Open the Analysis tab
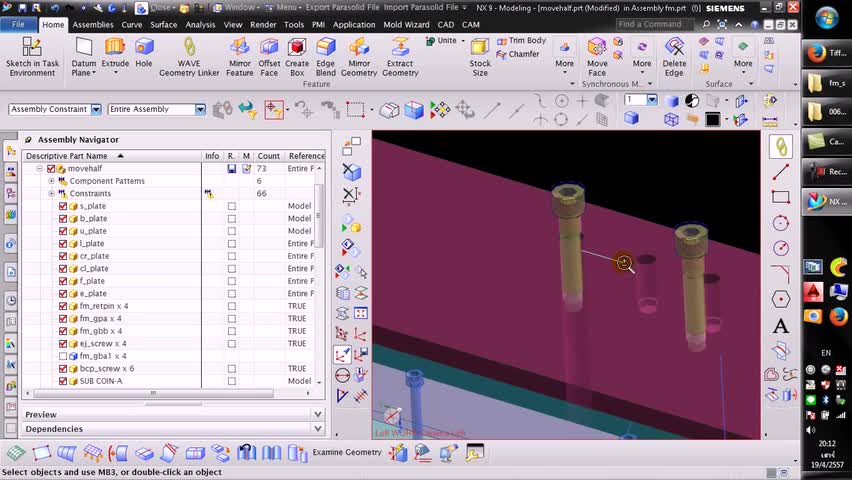The height and width of the screenshot is (480, 852). point(200,25)
